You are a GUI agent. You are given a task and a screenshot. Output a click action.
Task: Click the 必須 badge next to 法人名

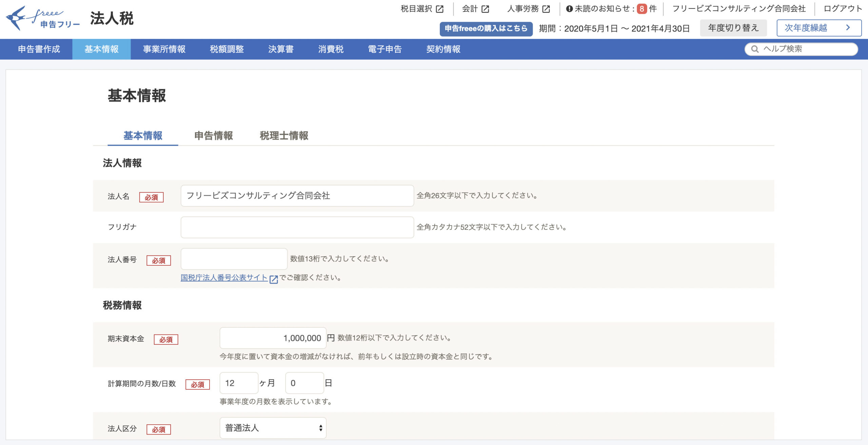coord(151,197)
